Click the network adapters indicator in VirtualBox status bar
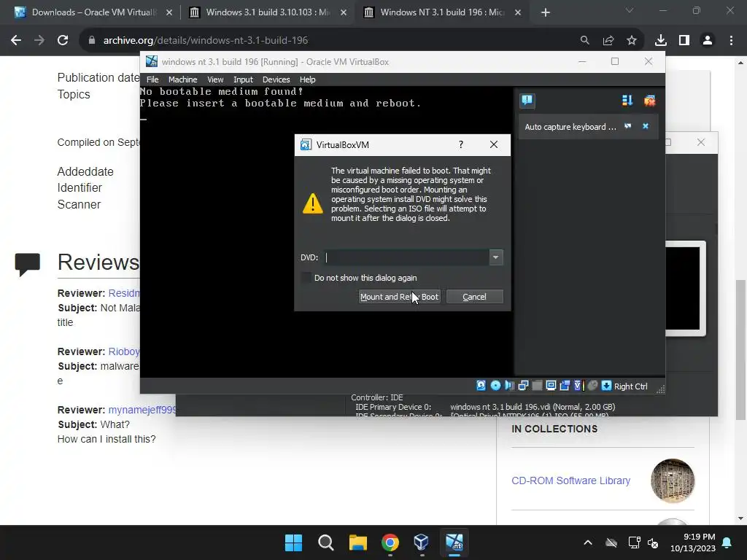The width and height of the screenshot is (747, 560). tap(523, 386)
